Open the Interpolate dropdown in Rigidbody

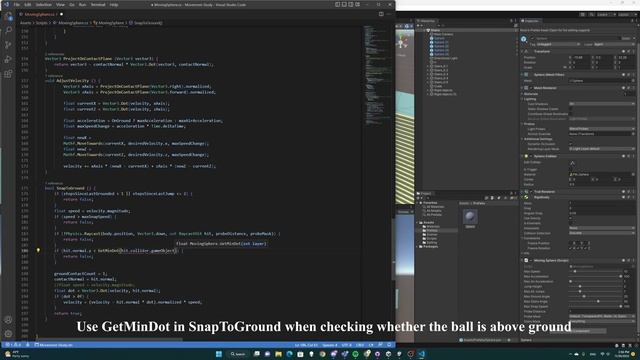pos(601,228)
